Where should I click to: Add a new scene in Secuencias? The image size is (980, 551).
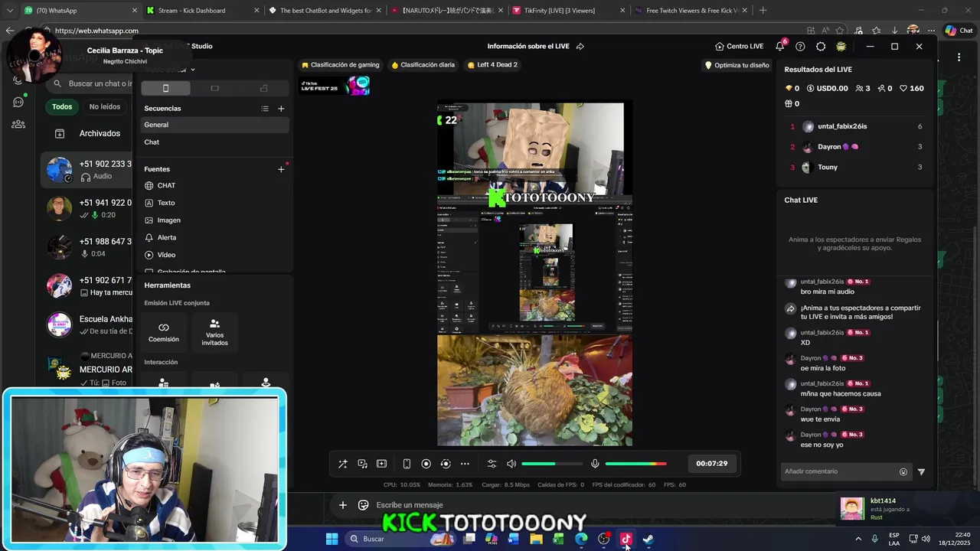(281, 109)
